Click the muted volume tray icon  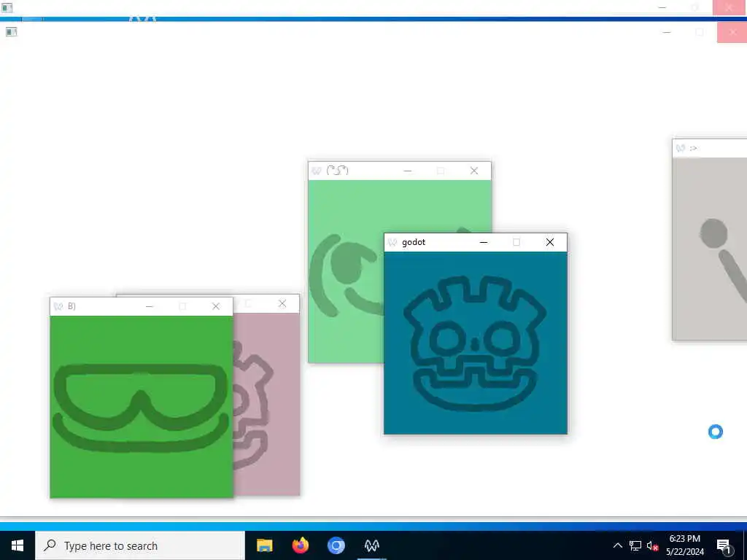click(x=652, y=545)
